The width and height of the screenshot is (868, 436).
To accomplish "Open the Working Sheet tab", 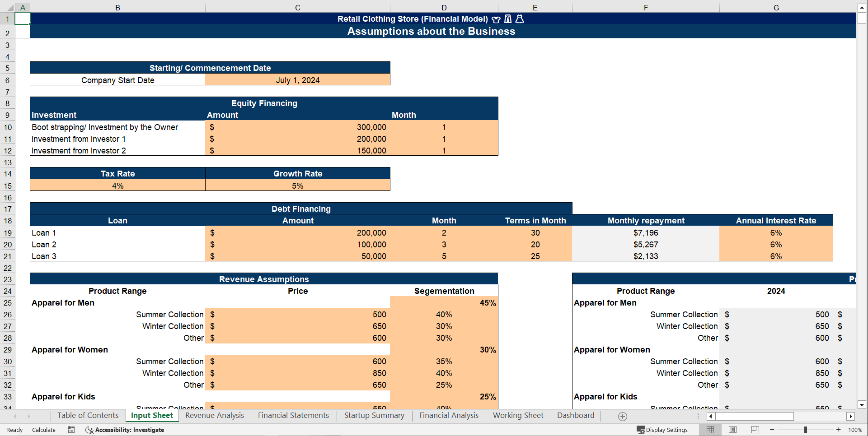I will point(518,415).
